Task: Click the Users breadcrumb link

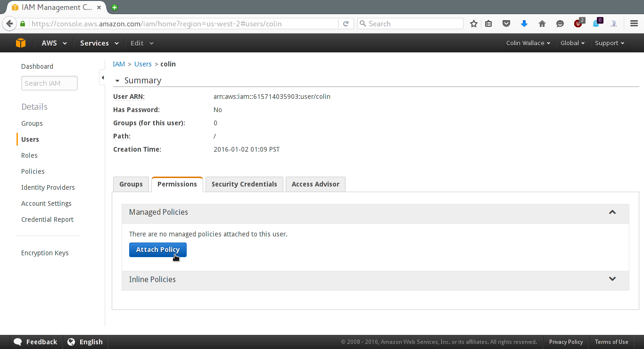Action: pyautogui.click(x=143, y=64)
